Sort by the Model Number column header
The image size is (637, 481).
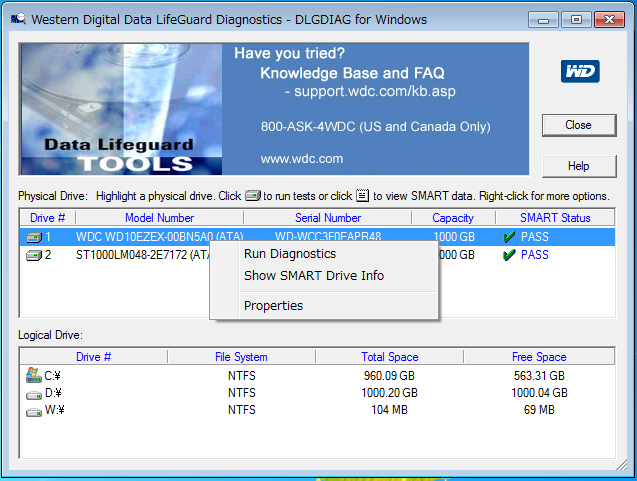[x=160, y=218]
